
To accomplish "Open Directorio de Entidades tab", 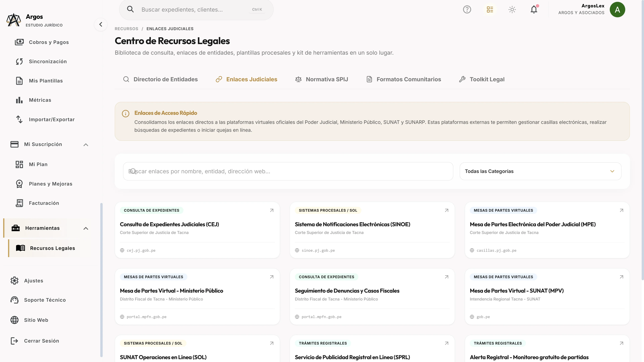I will pyautogui.click(x=160, y=79).
